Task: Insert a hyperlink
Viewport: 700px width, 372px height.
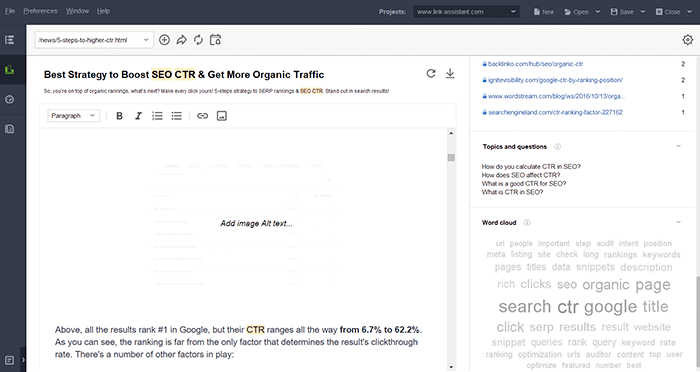Action: click(x=202, y=116)
